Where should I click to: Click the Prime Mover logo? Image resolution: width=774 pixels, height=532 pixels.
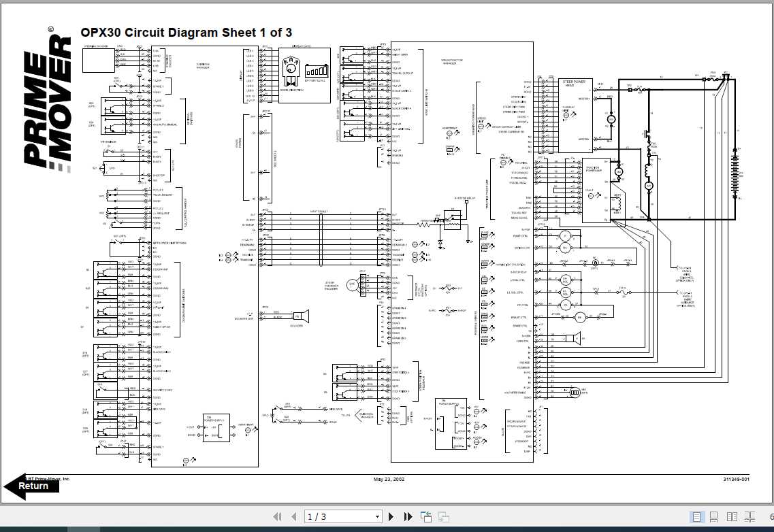[48, 99]
